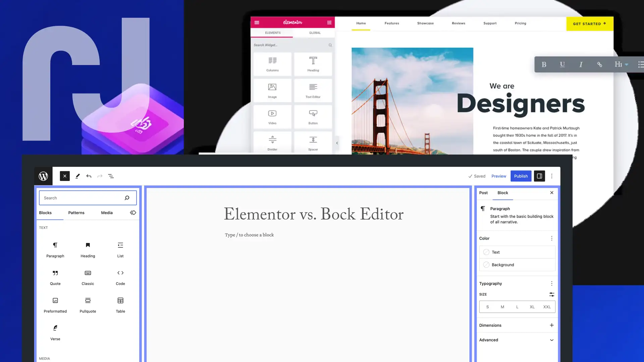Click the Publish button

pyautogui.click(x=521, y=176)
